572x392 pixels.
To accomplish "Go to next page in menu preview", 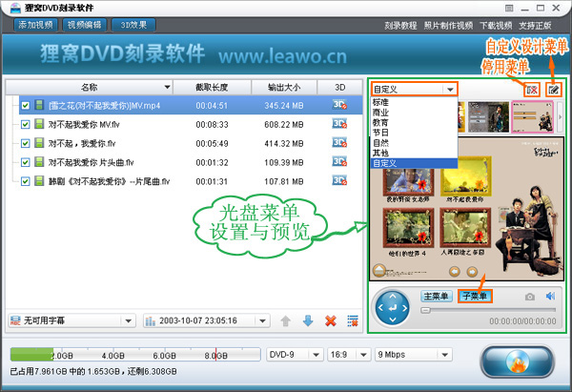I will [x=472, y=272].
